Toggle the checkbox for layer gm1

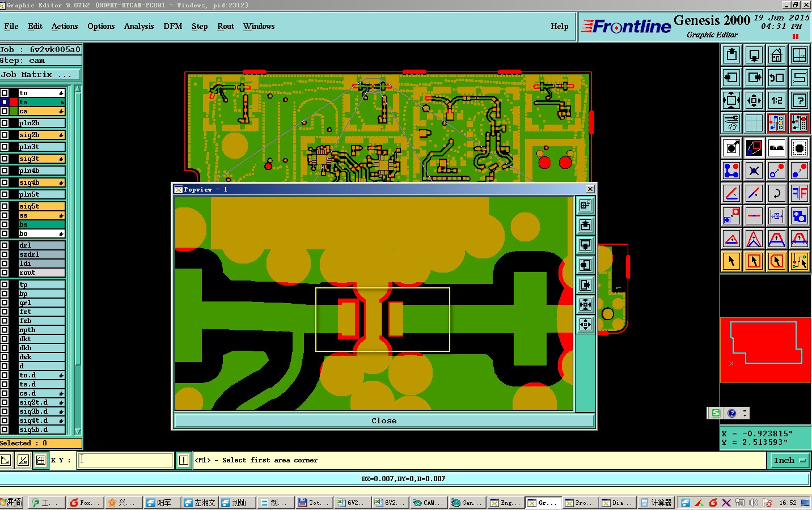click(5, 303)
